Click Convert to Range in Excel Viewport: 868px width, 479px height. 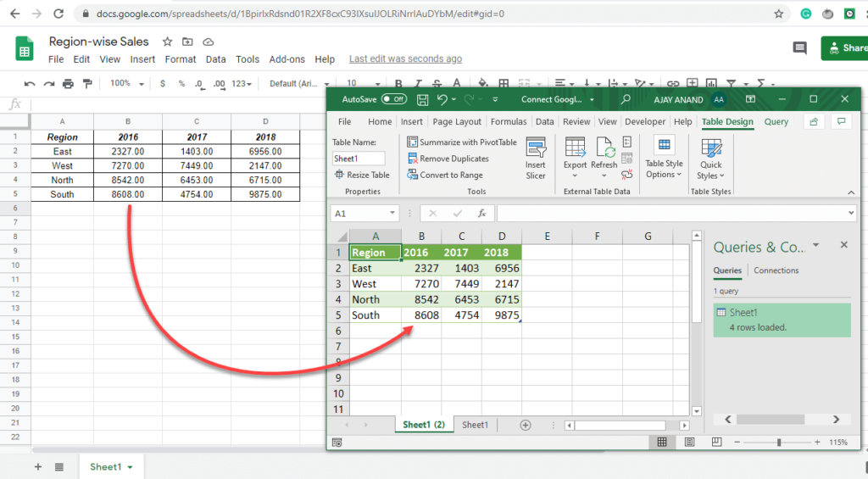point(445,175)
